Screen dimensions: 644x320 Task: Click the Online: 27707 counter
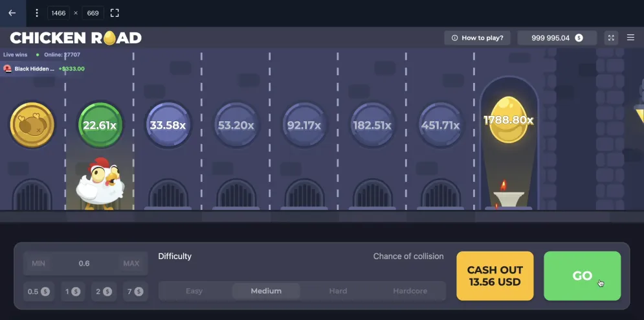point(62,54)
